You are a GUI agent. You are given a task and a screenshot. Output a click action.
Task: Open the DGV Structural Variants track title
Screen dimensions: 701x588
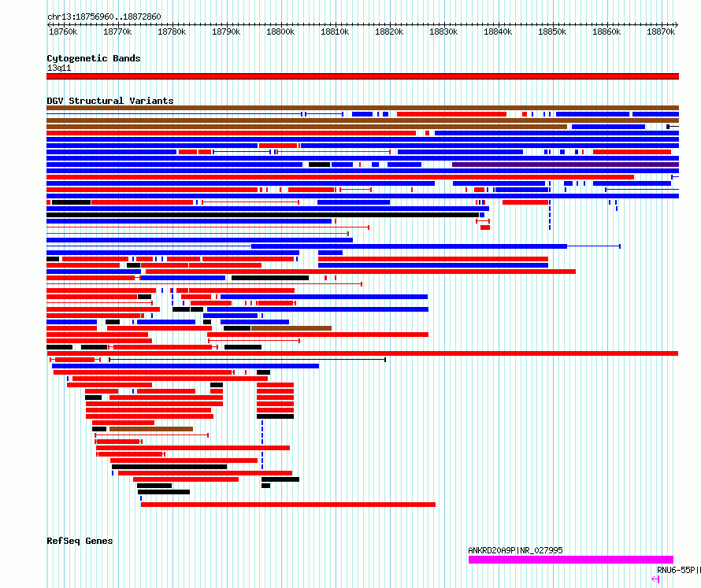click(110, 101)
